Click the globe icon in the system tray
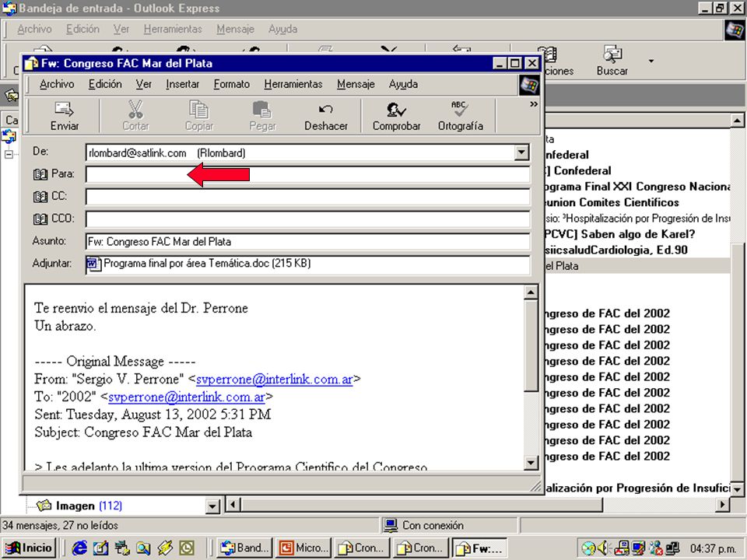747x560 pixels. pyautogui.click(x=588, y=548)
